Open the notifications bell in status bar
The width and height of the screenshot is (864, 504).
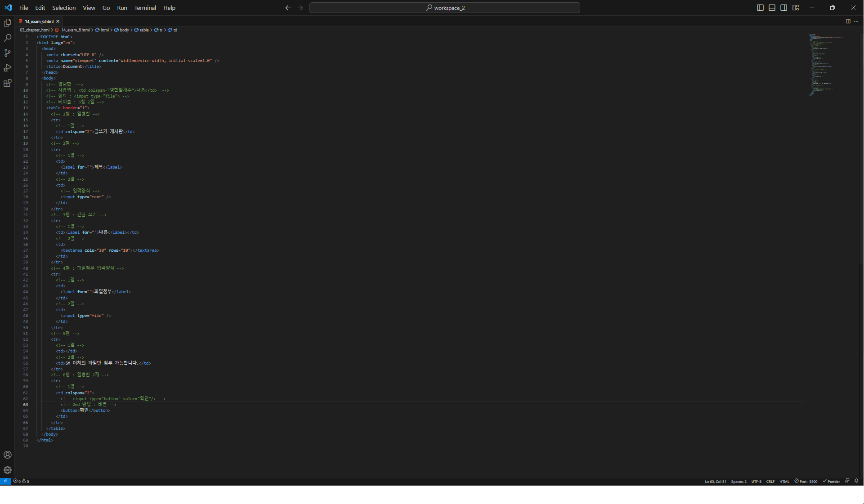pos(856,481)
